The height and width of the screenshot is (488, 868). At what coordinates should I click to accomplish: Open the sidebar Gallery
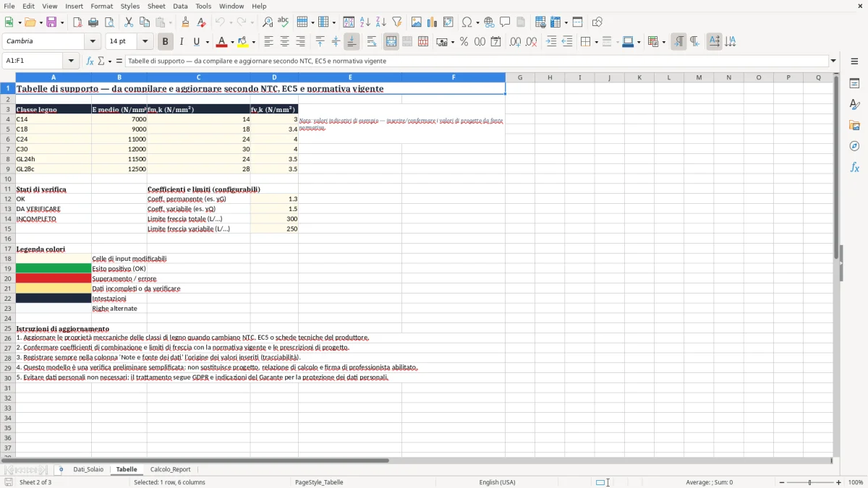click(x=854, y=125)
